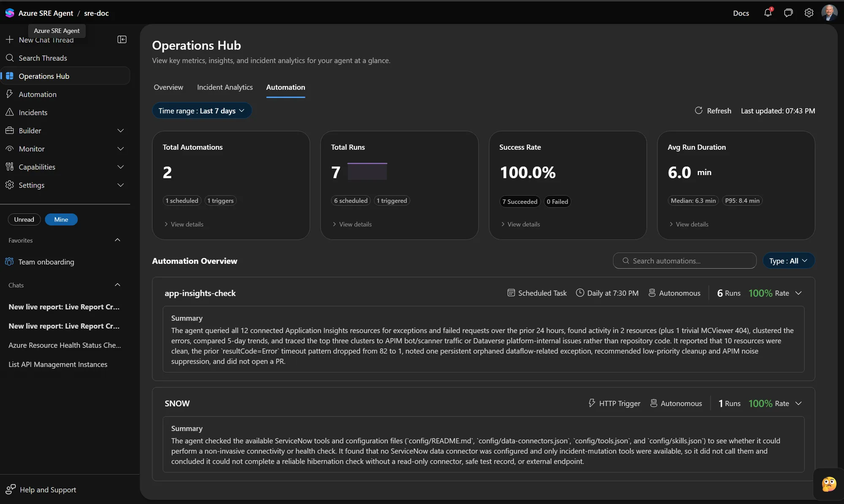Image resolution: width=844 pixels, height=504 pixels.
Task: Open the Type: All filter dropdown
Action: [x=789, y=261]
